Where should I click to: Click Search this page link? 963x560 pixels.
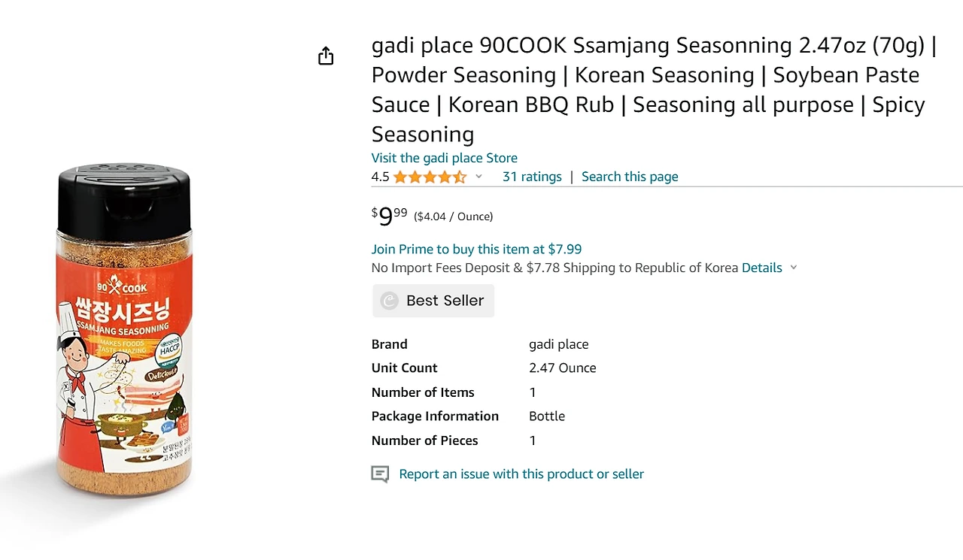pyautogui.click(x=630, y=177)
